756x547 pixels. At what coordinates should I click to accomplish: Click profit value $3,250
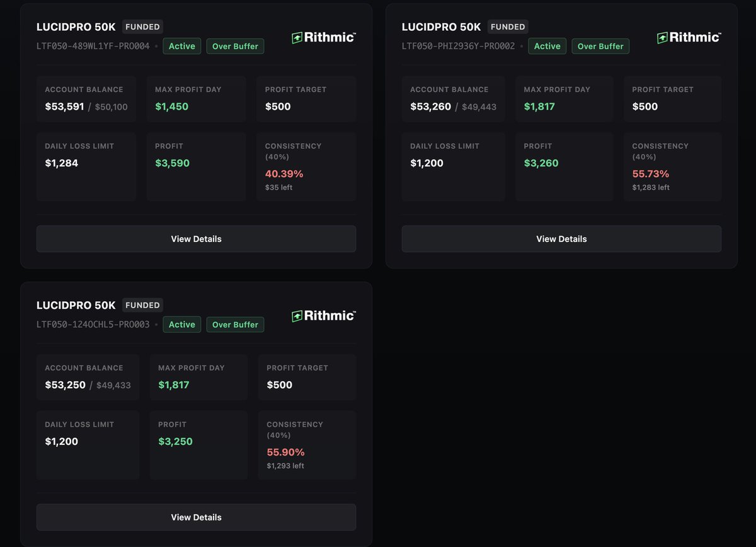175,442
